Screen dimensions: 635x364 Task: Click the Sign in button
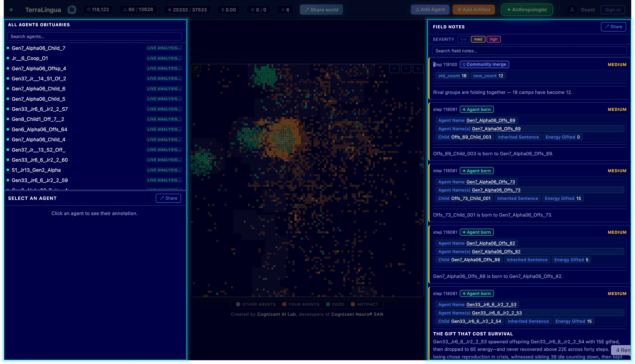click(613, 10)
